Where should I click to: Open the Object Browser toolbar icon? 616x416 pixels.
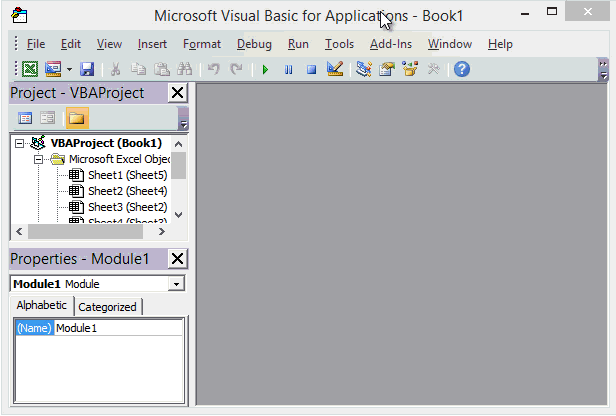click(410, 70)
